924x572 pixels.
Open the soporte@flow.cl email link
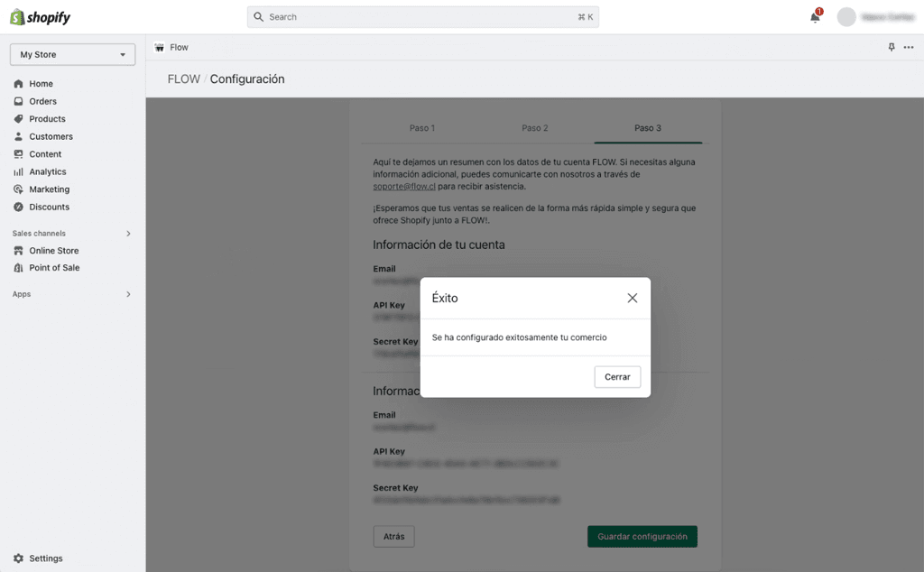pyautogui.click(x=404, y=187)
